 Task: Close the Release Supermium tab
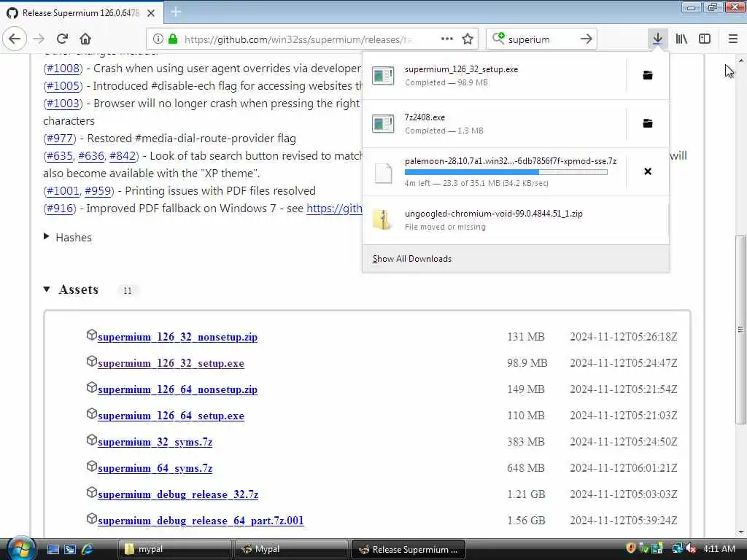(151, 13)
